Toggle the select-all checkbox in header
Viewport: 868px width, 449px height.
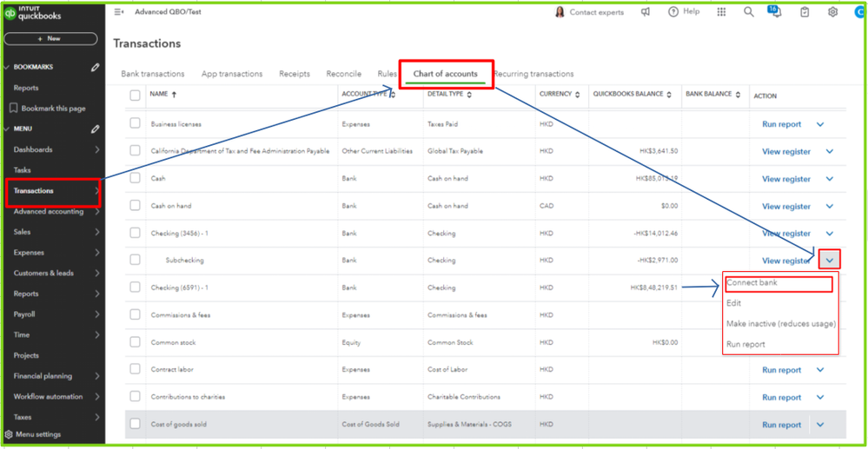coord(135,96)
